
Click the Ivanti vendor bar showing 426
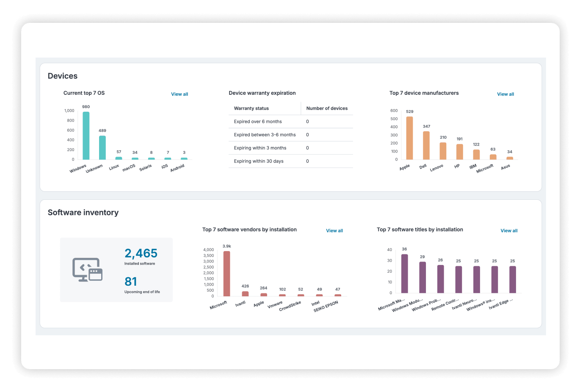point(245,294)
